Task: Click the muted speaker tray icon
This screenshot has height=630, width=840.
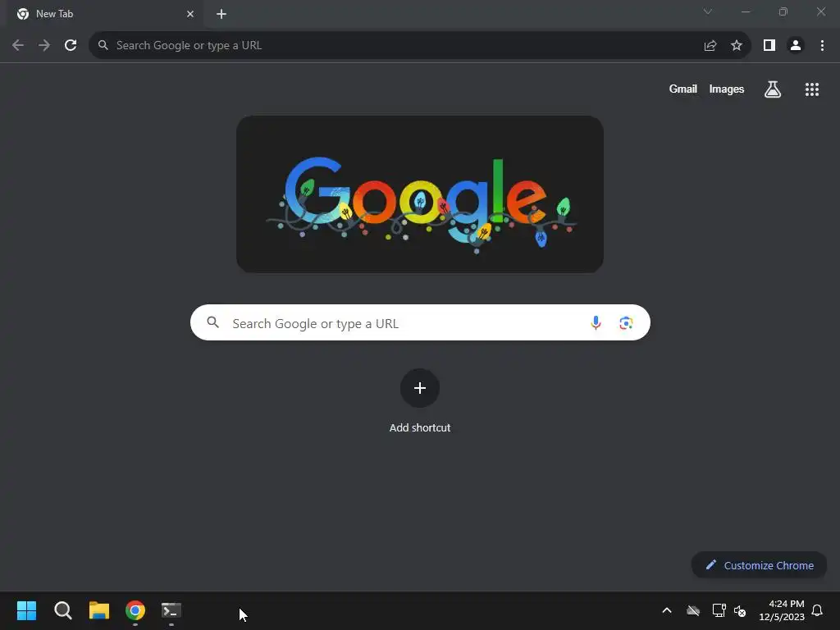Action: [740, 610]
